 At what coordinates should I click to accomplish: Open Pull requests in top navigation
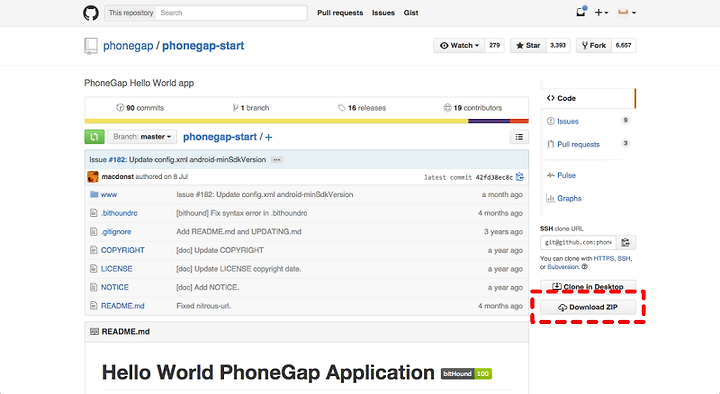click(x=340, y=13)
